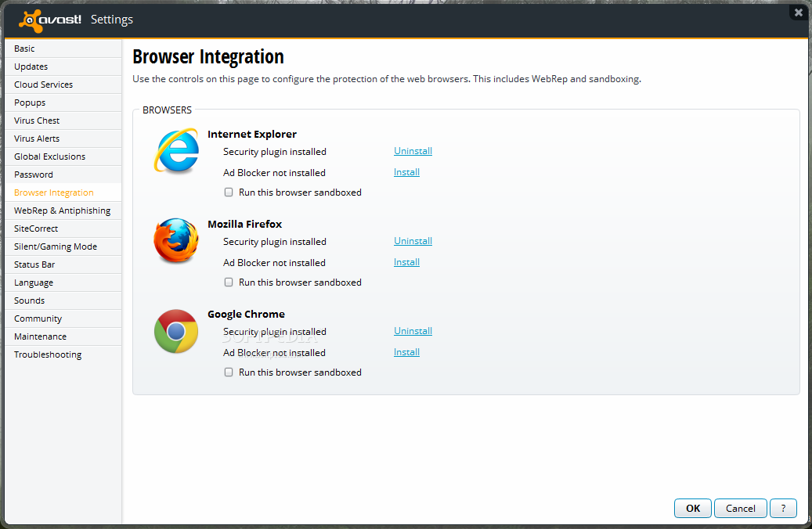Open Password settings
812x529 pixels.
pyautogui.click(x=63, y=175)
